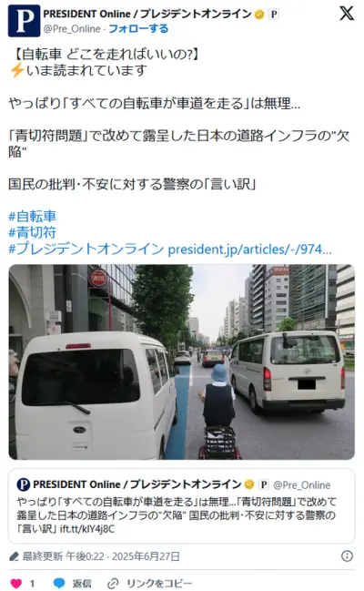Screen dimensions: 364x591
Task: Click the edit pencil icon beside 最終更新
Action: click(x=15, y=556)
